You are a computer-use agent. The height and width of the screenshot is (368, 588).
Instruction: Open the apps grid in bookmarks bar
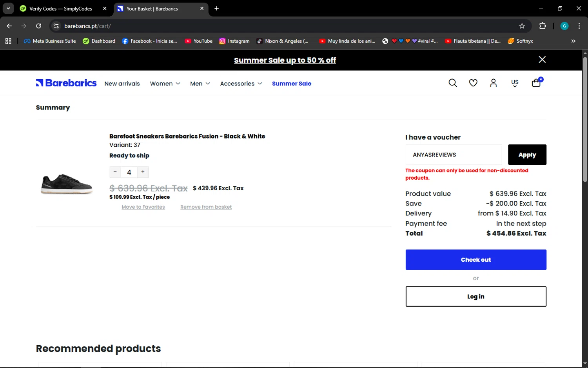9,41
